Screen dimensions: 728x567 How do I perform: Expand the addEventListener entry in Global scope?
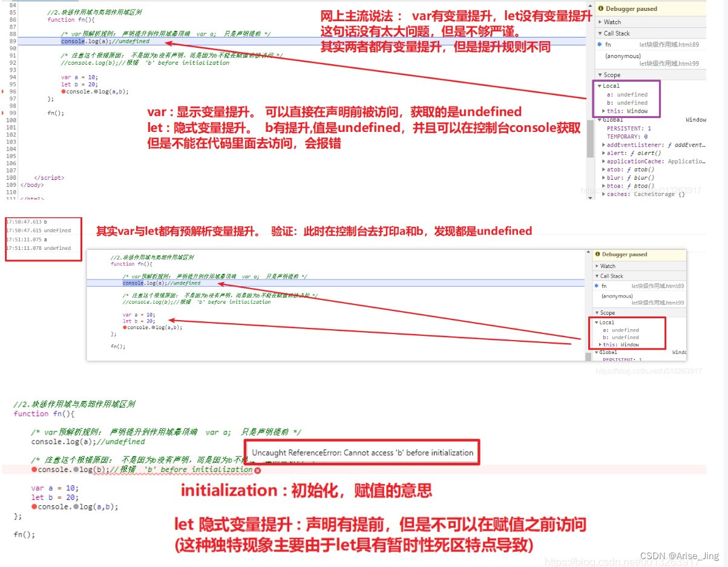click(x=603, y=145)
